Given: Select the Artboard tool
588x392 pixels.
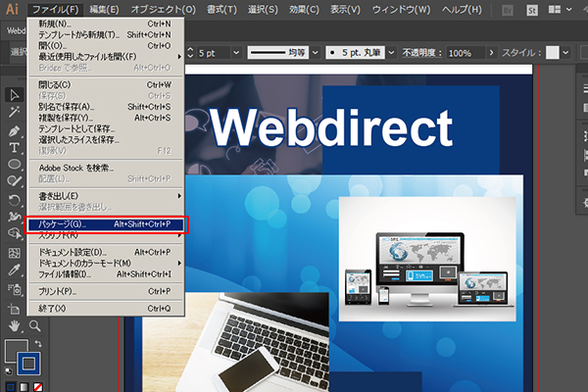Looking at the screenshot, I should [15, 309].
